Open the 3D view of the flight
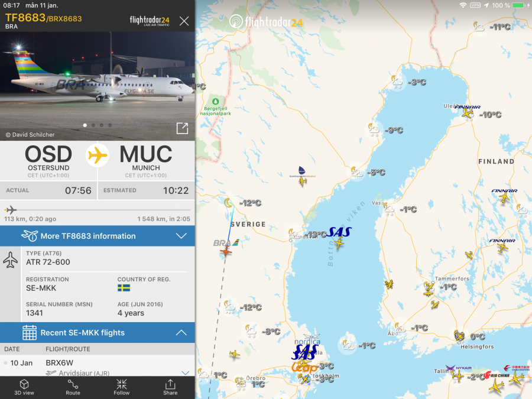 [x=24, y=387]
